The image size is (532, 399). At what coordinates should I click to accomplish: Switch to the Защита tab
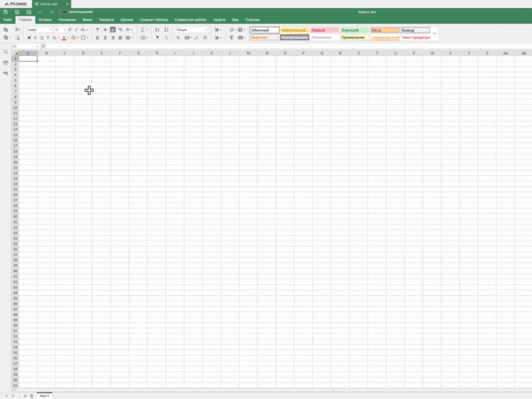[219, 20]
